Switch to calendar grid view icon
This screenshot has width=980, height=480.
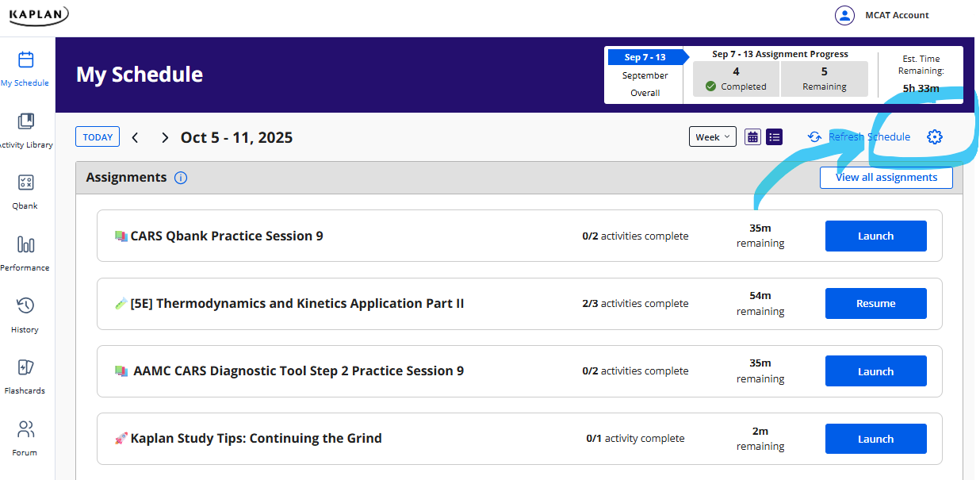752,137
